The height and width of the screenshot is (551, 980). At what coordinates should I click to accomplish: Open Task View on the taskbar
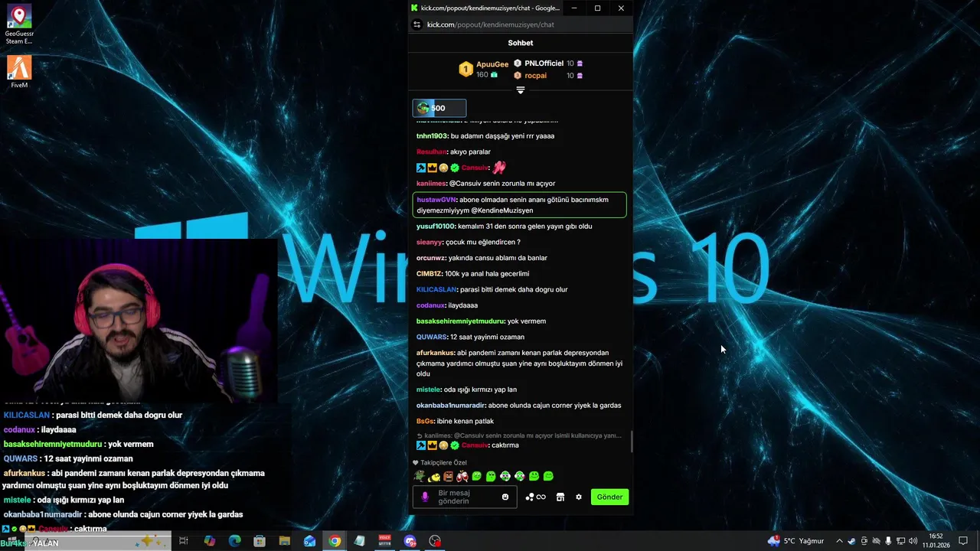pyautogui.click(x=184, y=541)
